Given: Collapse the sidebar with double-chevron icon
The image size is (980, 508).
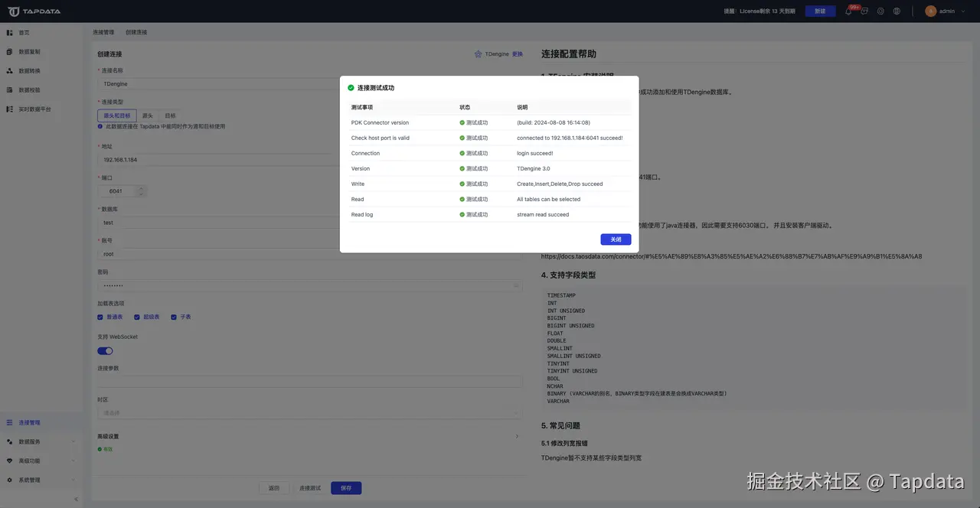Looking at the screenshot, I should 76,499.
